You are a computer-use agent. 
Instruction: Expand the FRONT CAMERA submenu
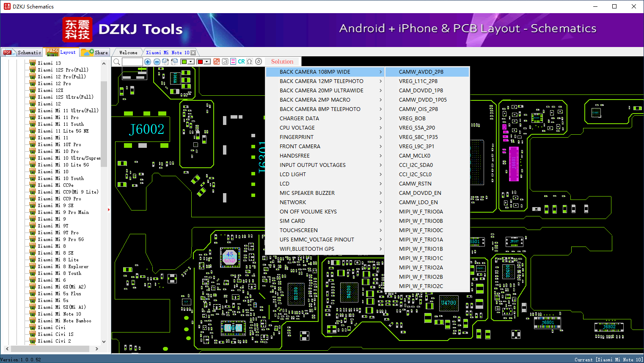click(x=325, y=147)
